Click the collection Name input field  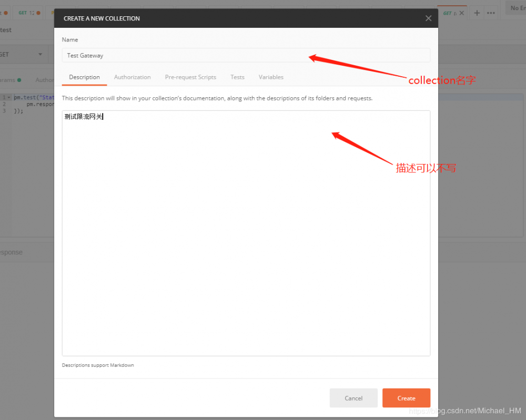pyautogui.click(x=246, y=55)
